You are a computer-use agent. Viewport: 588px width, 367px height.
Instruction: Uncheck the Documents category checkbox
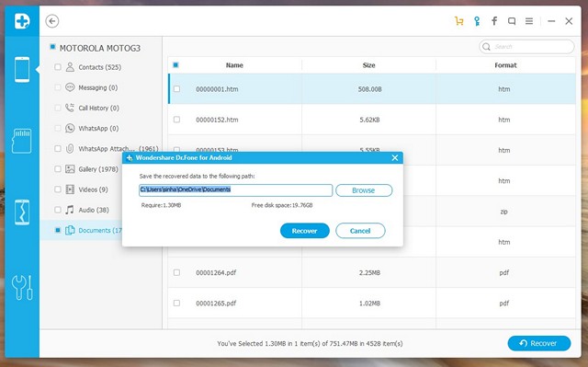coord(58,230)
